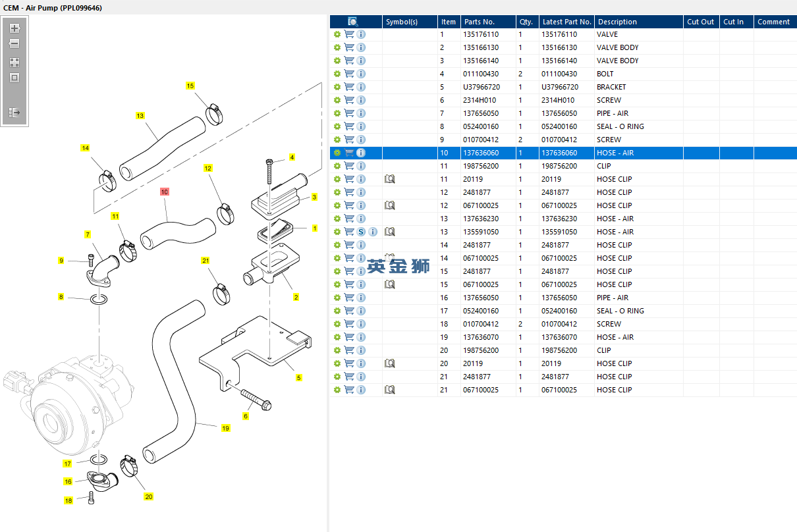
Task: Open symbol icon for item 21 part 067100025
Action: (389, 390)
